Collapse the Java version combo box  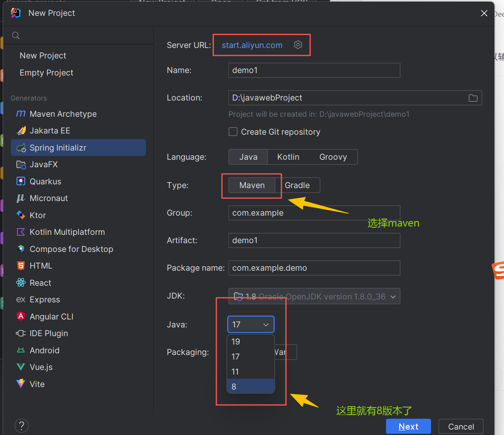point(251,324)
